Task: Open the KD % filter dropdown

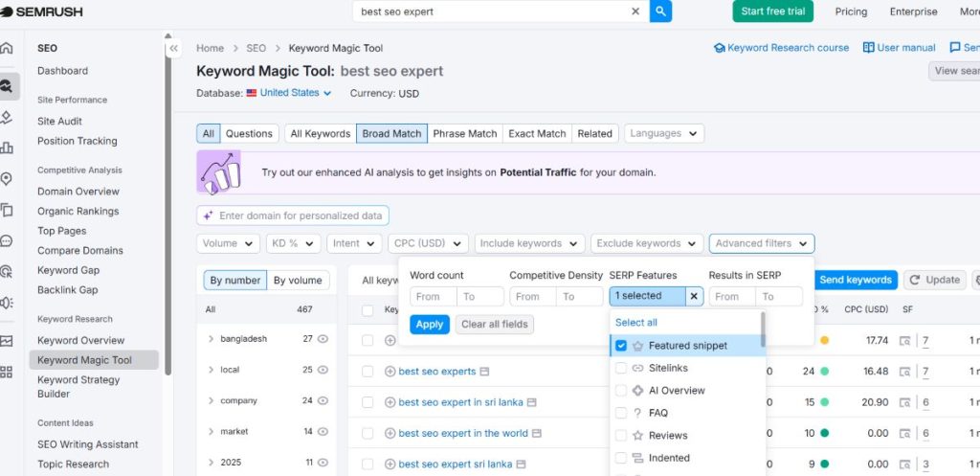Action: 293,243
